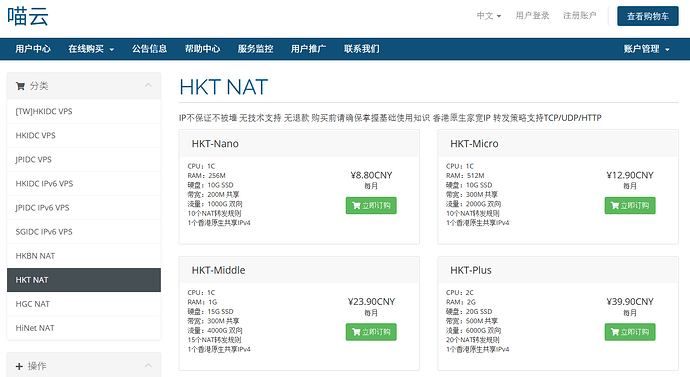The image size is (690, 377).
Task: Select HKIDC IPv6 VPS category
Action: [84, 184]
